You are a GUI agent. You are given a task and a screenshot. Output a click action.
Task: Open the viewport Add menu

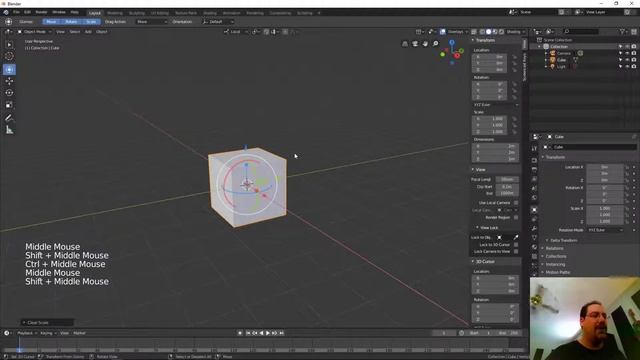[88, 31]
